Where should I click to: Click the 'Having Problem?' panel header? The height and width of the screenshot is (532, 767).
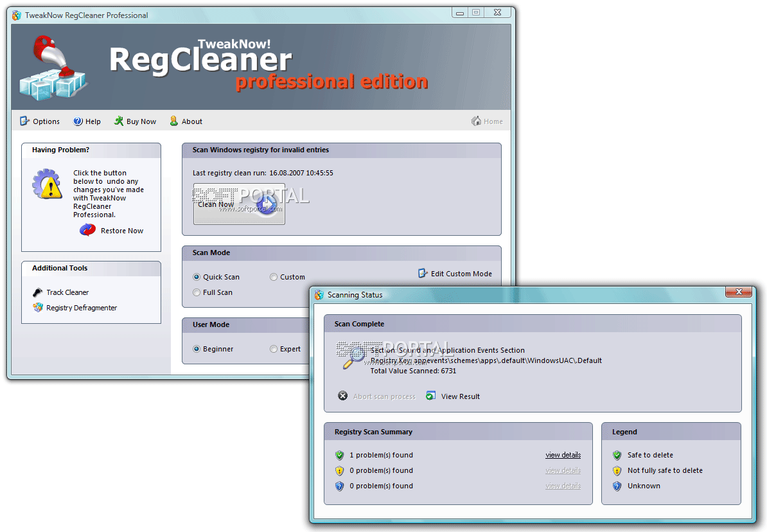click(x=91, y=150)
